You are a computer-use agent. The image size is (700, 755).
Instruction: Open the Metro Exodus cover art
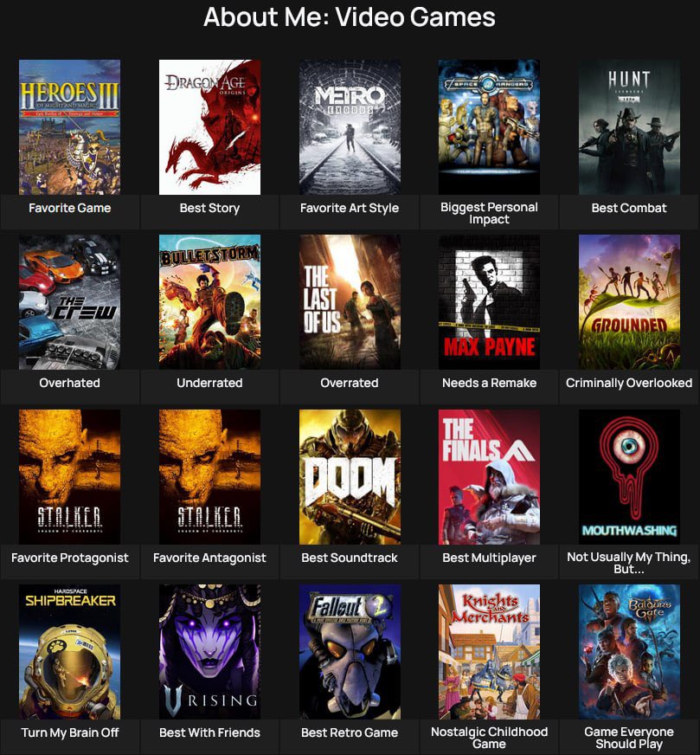(350, 127)
